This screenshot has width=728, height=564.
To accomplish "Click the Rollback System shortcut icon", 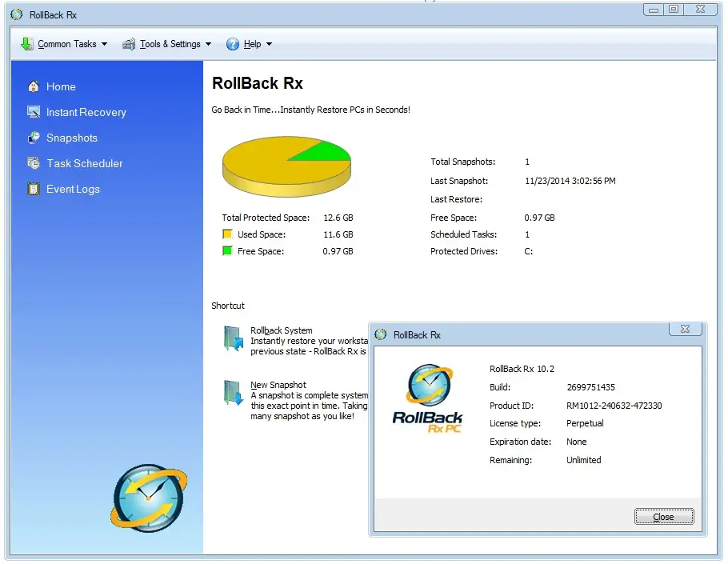I will 233,339.
